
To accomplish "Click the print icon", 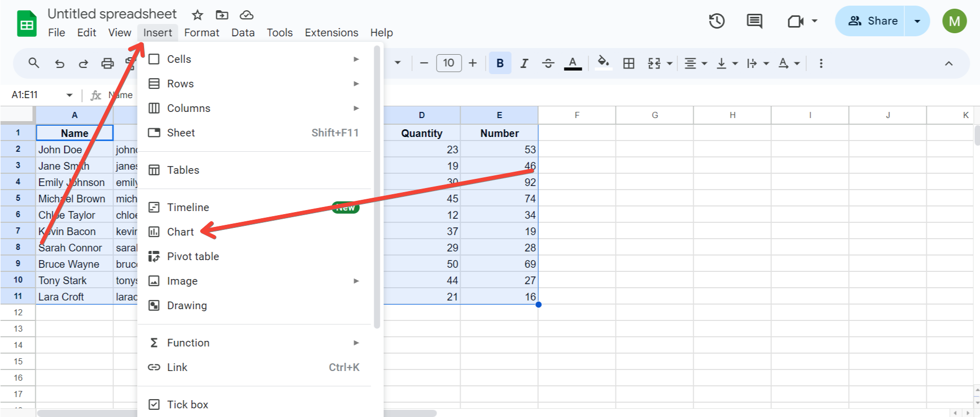I will point(107,63).
